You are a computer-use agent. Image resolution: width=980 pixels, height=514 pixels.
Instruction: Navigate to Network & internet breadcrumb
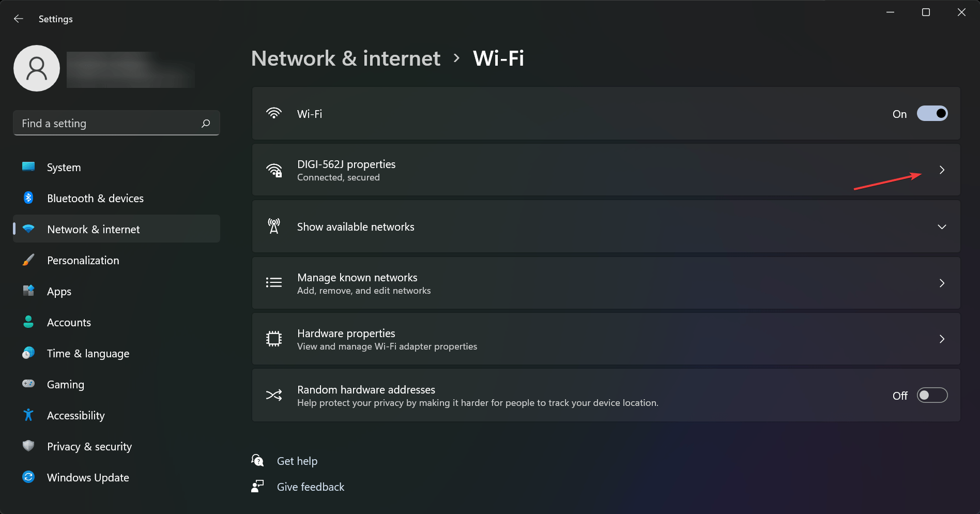coord(345,58)
